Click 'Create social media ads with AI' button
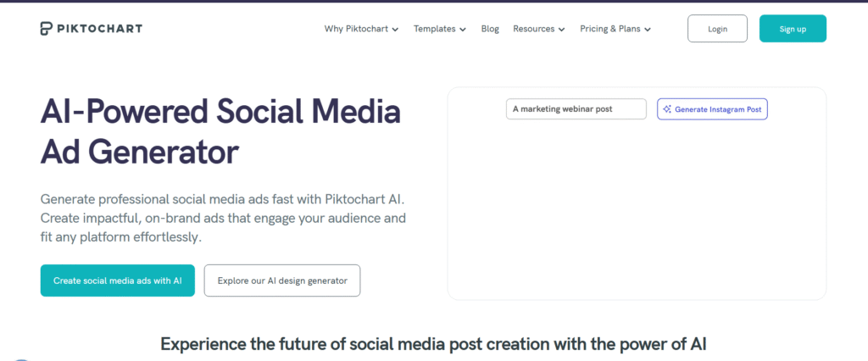 (117, 280)
